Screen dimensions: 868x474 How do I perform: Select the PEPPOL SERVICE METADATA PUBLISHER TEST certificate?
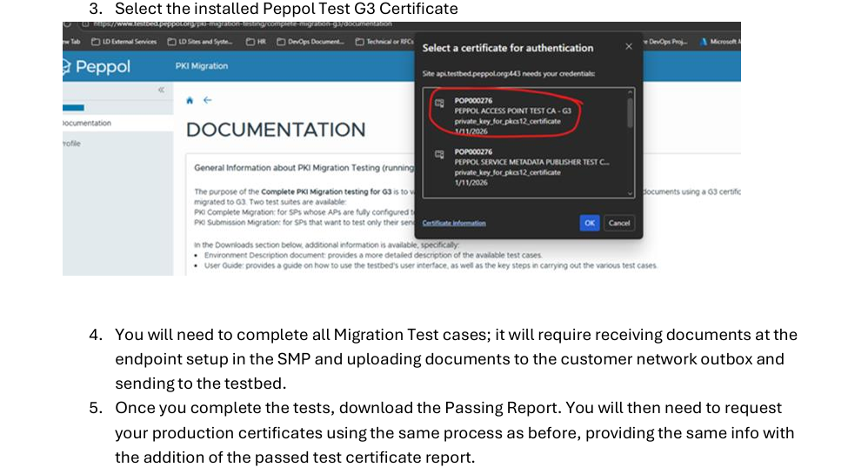coord(525,167)
